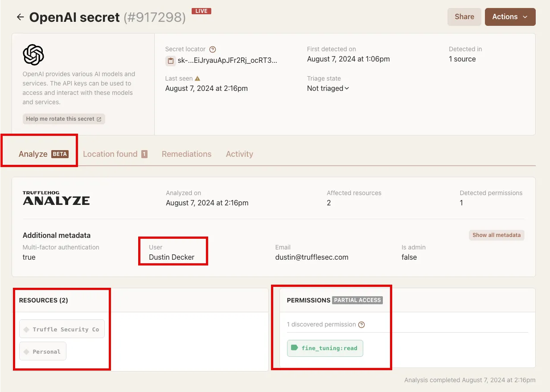Click the Share button
Image resolution: width=550 pixels, height=392 pixels.
(x=464, y=17)
